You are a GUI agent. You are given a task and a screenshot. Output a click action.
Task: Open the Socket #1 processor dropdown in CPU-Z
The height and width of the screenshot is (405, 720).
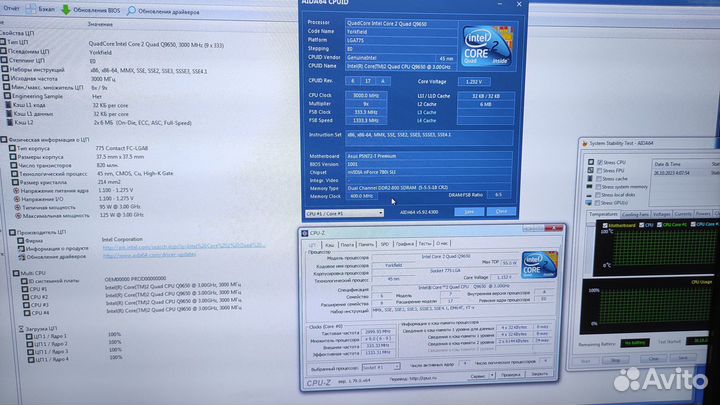tap(381, 367)
